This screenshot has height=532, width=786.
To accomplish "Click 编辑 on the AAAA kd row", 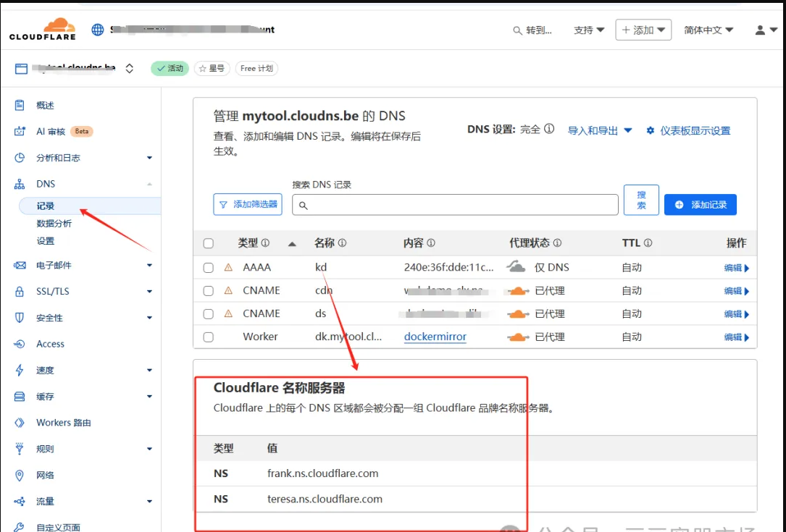I will click(x=736, y=268).
